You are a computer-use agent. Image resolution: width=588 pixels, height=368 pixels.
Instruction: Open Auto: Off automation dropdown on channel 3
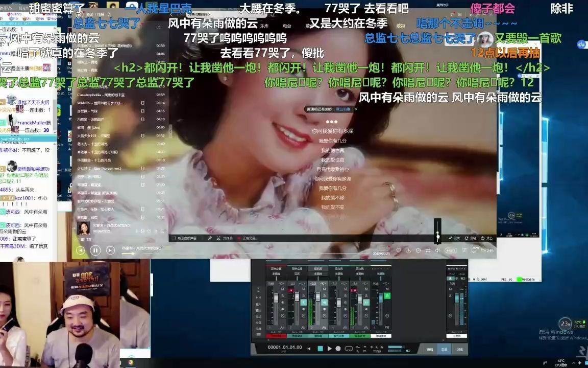[x=318, y=332]
